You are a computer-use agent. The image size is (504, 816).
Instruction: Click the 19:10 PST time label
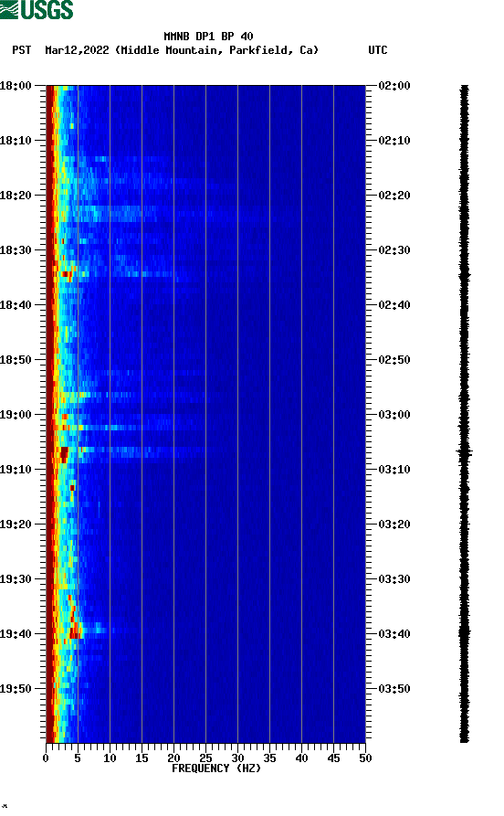pyautogui.click(x=16, y=470)
